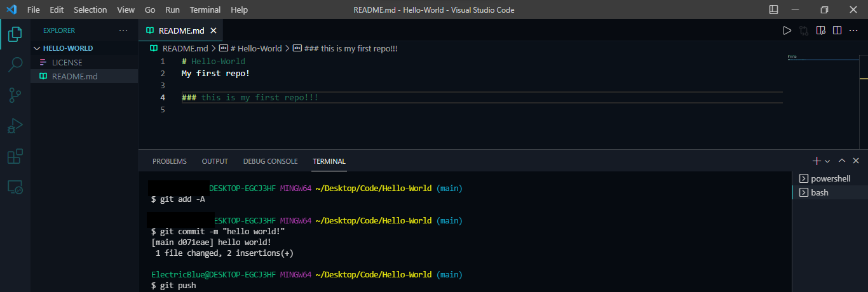Click '[main d071eae] hello world!' output line

pos(211,242)
